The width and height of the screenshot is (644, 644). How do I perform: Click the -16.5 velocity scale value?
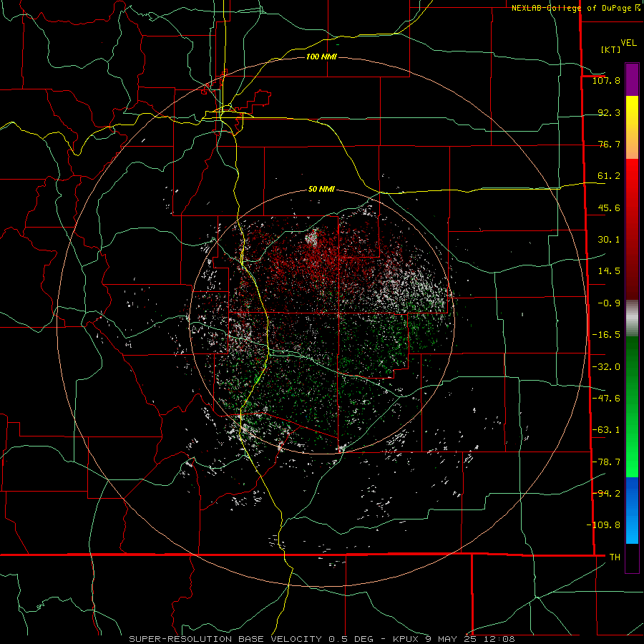[606, 335]
